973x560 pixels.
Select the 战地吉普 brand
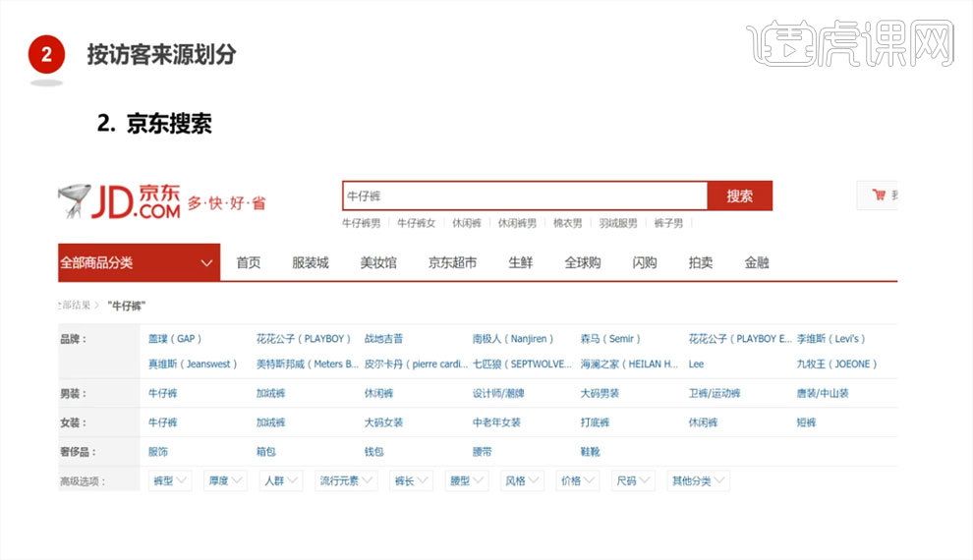[x=383, y=339]
